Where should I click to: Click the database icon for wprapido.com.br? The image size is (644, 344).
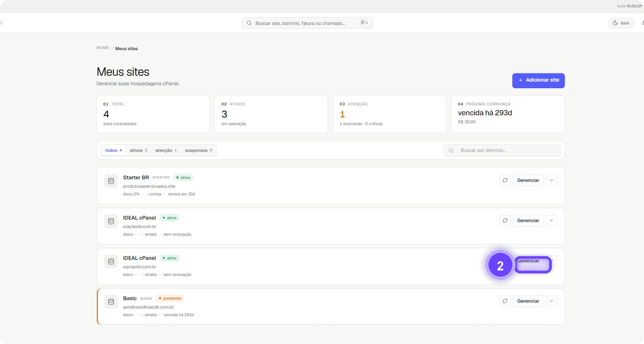tap(111, 261)
